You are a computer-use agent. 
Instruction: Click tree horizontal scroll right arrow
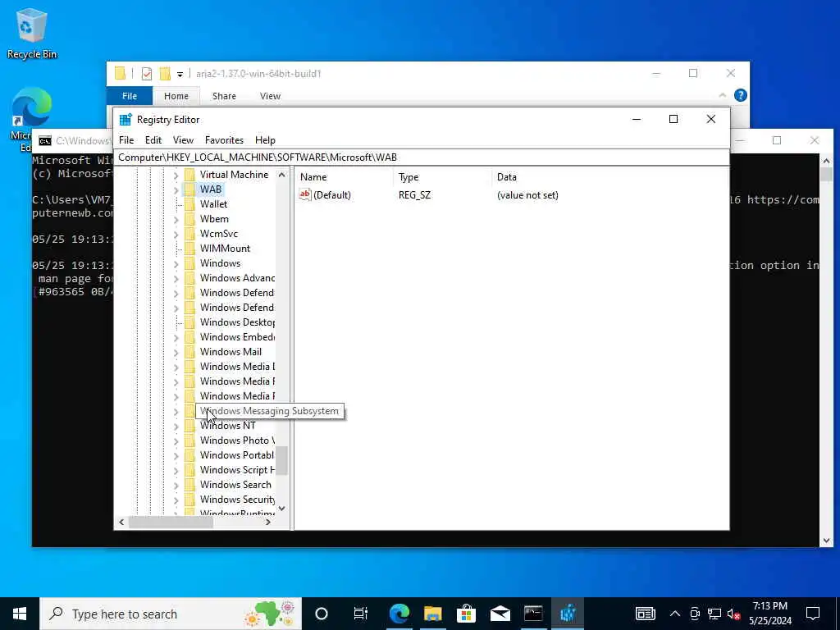coord(268,523)
